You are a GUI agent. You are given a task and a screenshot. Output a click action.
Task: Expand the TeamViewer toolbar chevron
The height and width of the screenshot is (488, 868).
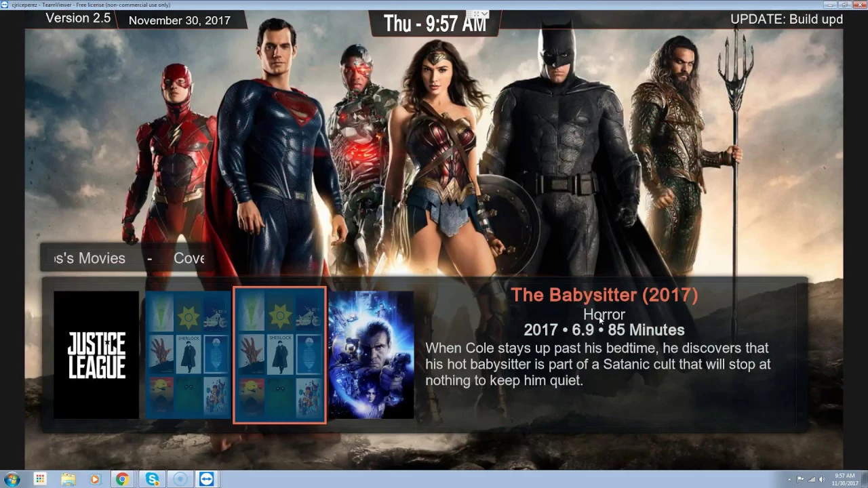pos(485,14)
